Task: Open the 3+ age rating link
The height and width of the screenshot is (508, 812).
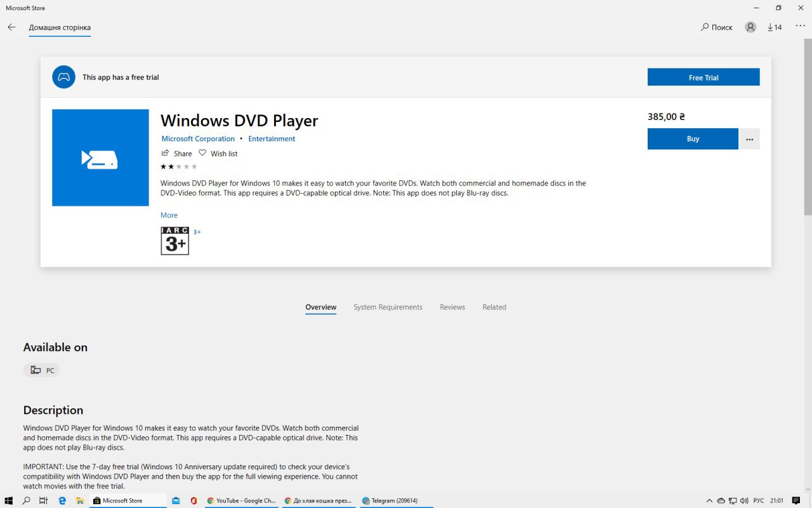Action: (197, 232)
